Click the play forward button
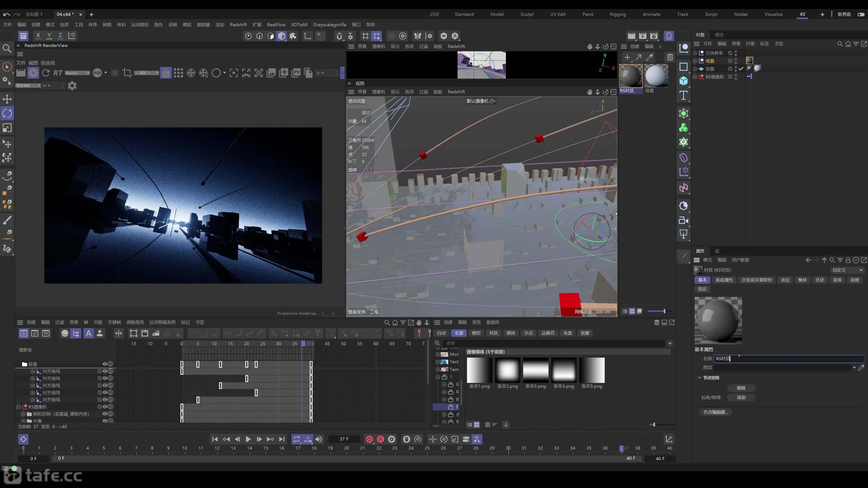Viewport: 868px width, 488px height. click(248, 439)
